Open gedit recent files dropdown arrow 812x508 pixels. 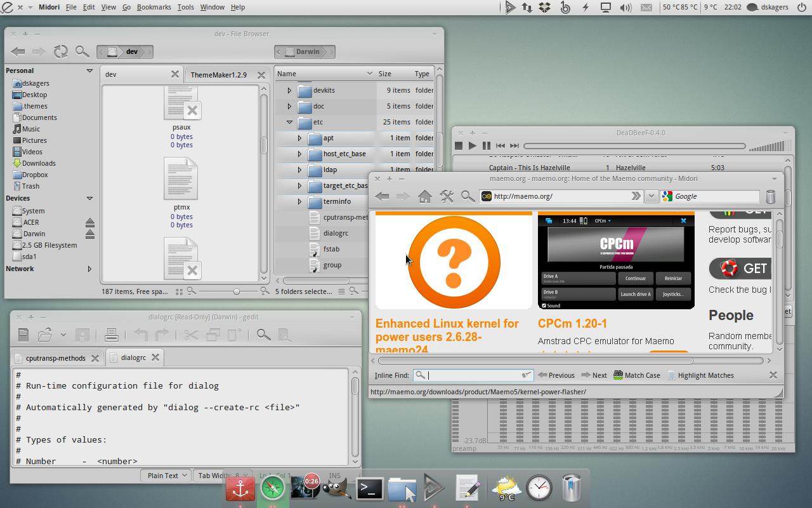pyautogui.click(x=63, y=335)
